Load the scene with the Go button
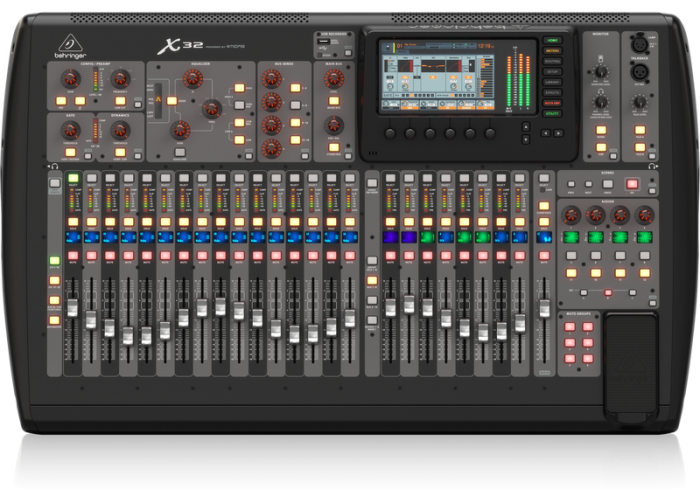The image size is (700, 500). click(x=632, y=184)
